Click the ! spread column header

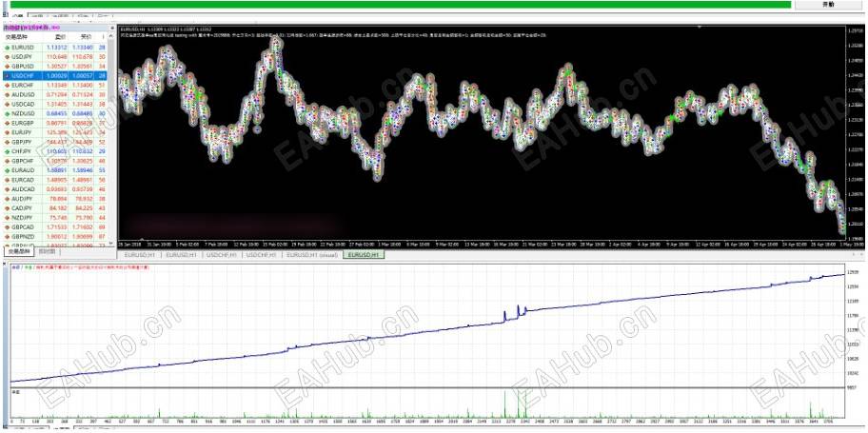[x=102, y=37]
